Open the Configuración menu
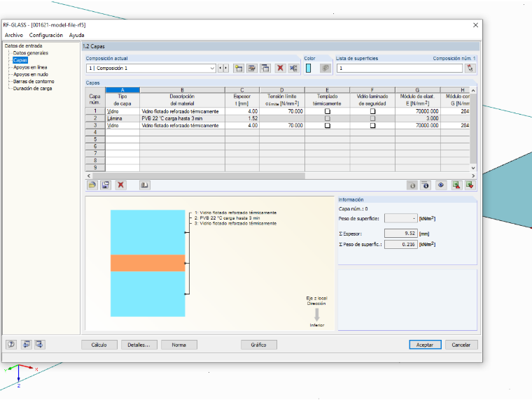The width and height of the screenshot is (532, 400). coord(45,35)
